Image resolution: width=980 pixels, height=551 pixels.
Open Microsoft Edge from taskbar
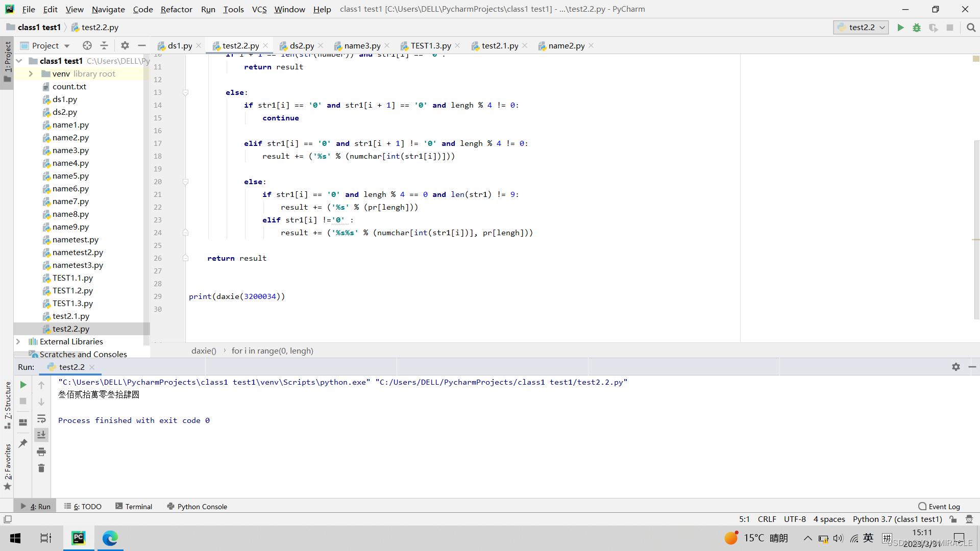[x=110, y=538]
